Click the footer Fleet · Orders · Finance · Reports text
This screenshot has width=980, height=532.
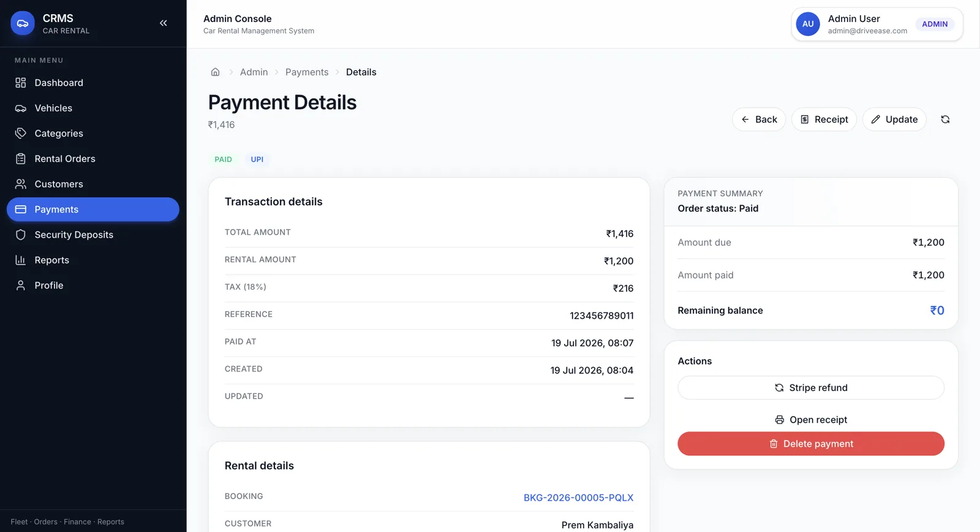click(x=67, y=522)
